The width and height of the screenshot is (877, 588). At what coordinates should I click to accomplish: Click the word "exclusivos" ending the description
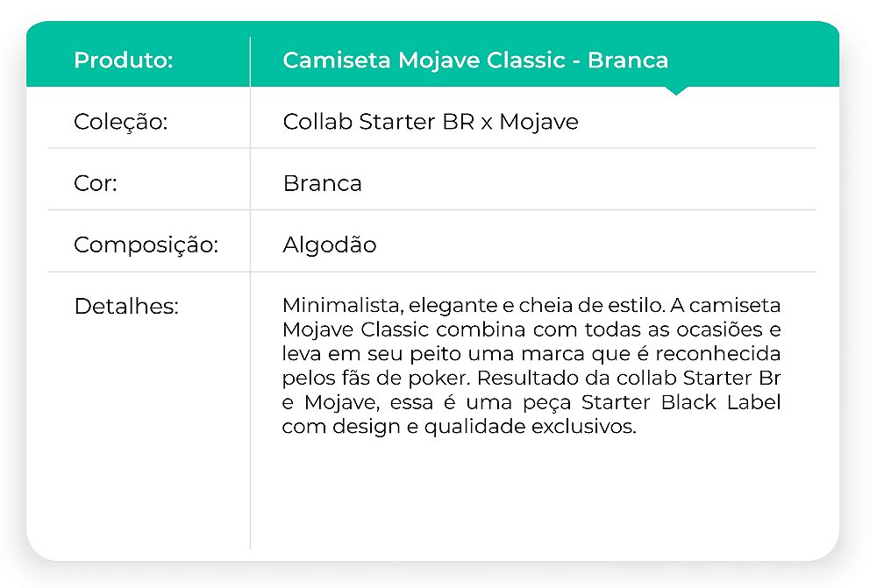(589, 427)
